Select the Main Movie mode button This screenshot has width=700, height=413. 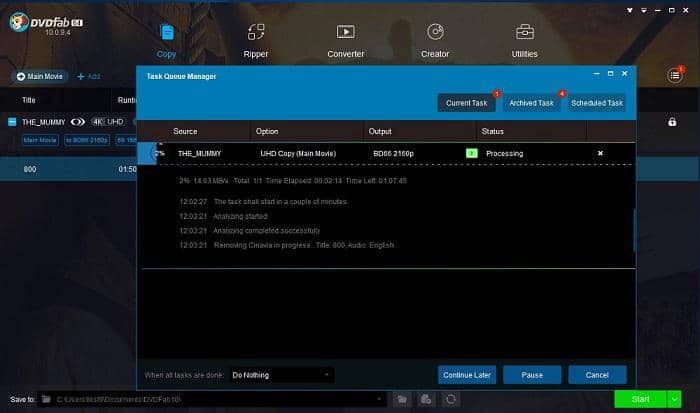click(x=40, y=76)
